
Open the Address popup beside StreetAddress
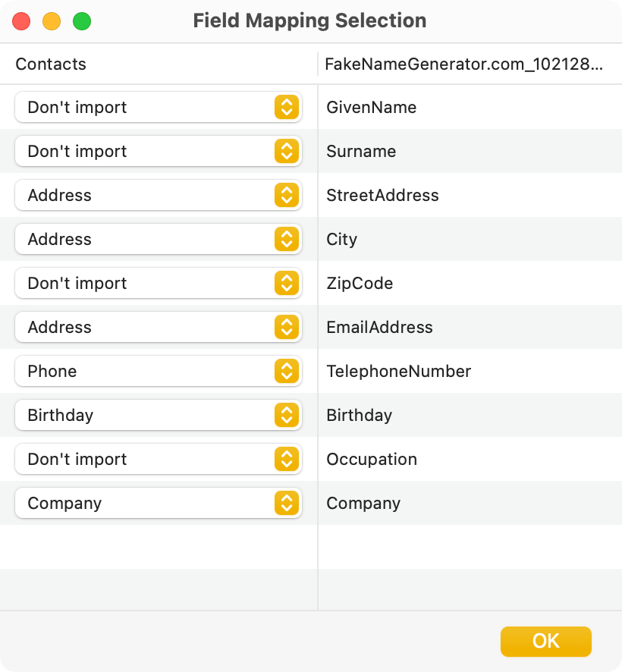(x=158, y=196)
